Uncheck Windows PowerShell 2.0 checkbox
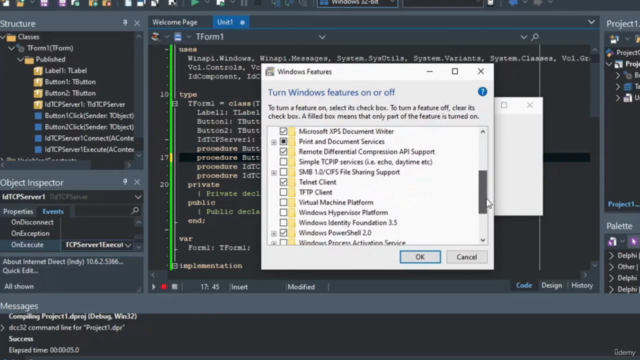Viewport: 640px width, 360px height. (x=283, y=233)
